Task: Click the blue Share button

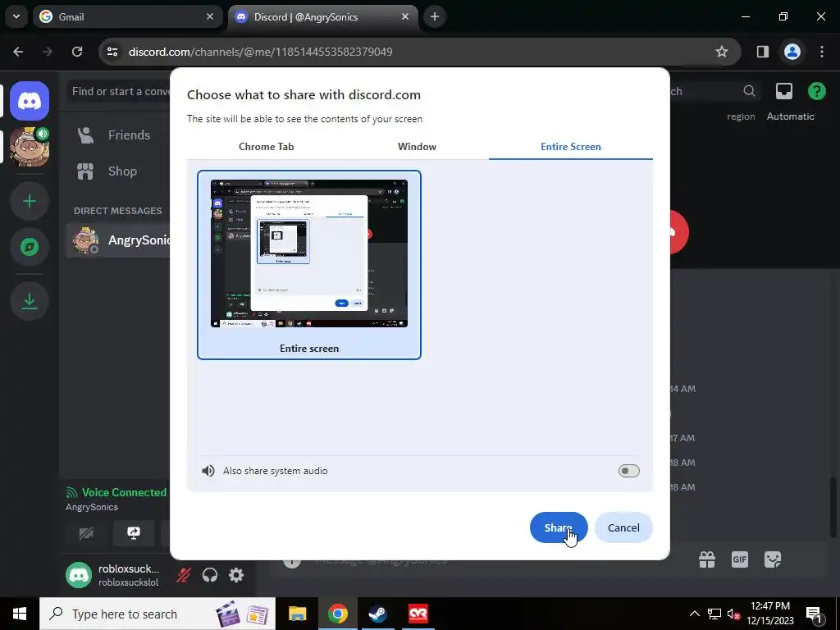Action: pos(559,527)
